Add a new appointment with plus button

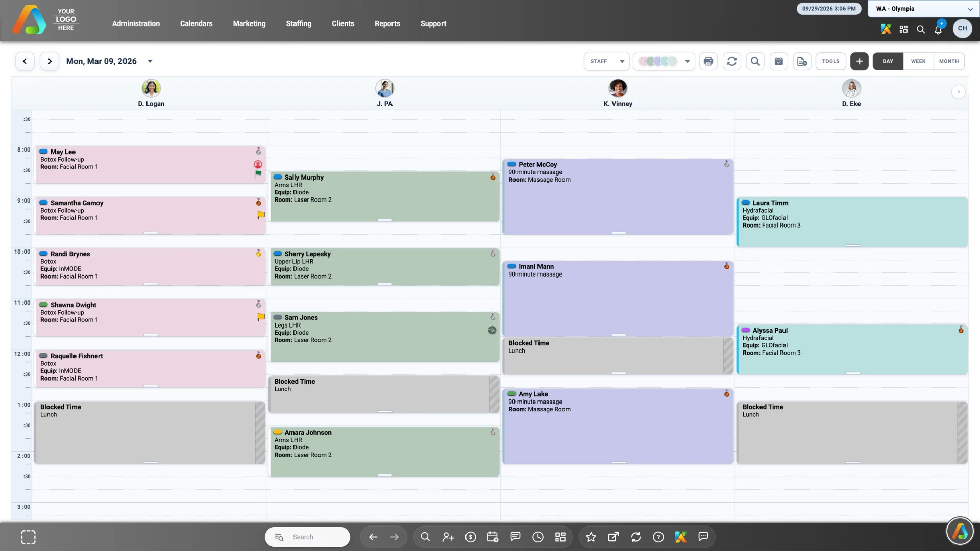(x=859, y=61)
